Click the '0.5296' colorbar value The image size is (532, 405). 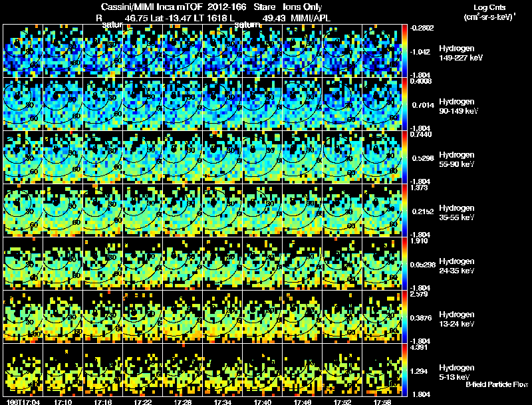423,158
